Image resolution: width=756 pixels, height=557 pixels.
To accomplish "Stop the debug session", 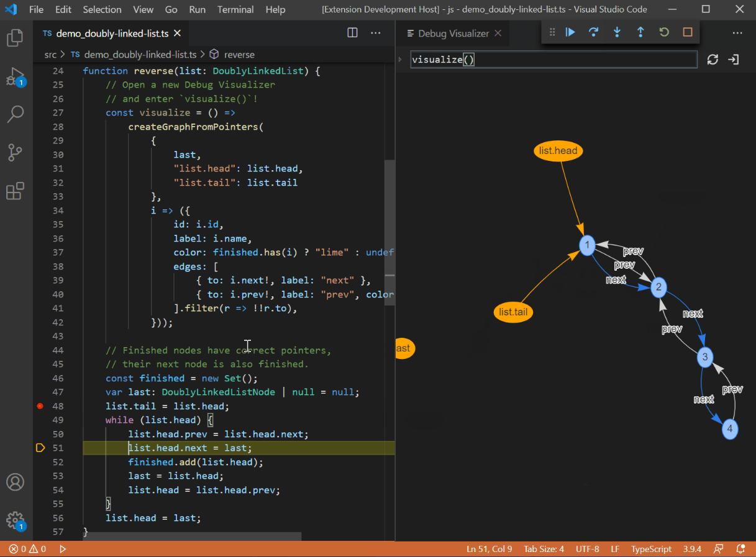I will click(x=688, y=32).
